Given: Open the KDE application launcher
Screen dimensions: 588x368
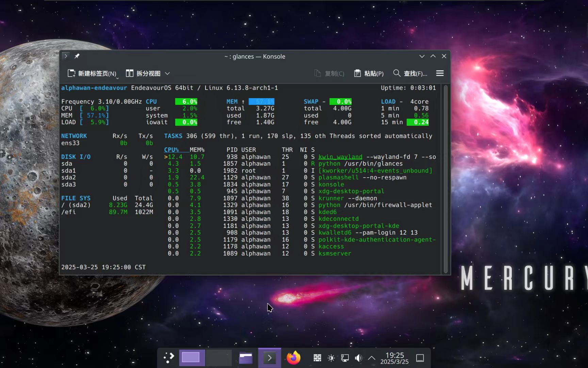Looking at the screenshot, I should 169,358.
